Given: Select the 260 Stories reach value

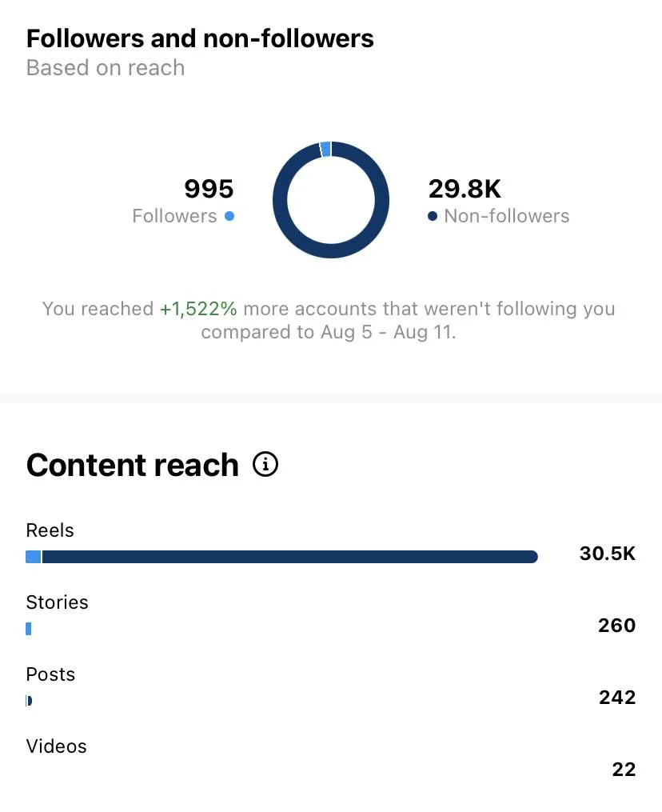Looking at the screenshot, I should coord(617,626).
